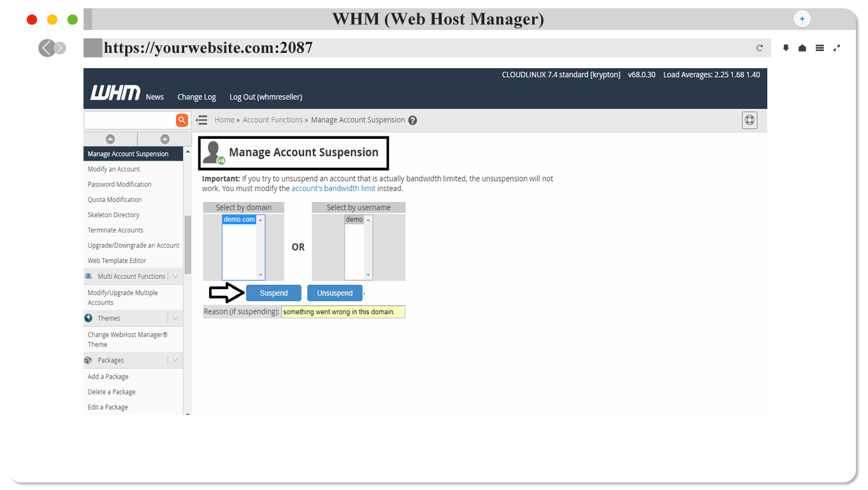Click the support lifebuoy icon
Viewport: 868px width, 490px height.
pos(749,120)
